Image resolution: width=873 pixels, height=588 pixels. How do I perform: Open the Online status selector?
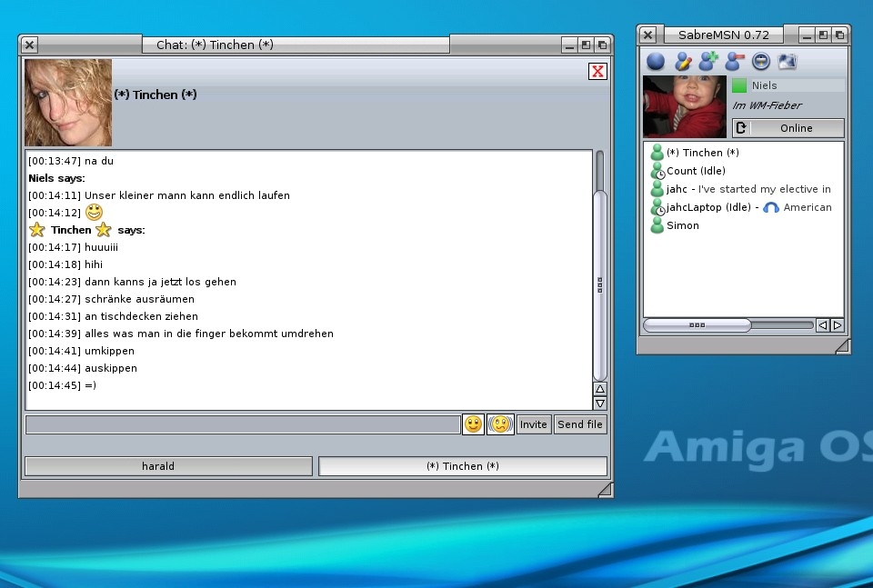[788, 128]
